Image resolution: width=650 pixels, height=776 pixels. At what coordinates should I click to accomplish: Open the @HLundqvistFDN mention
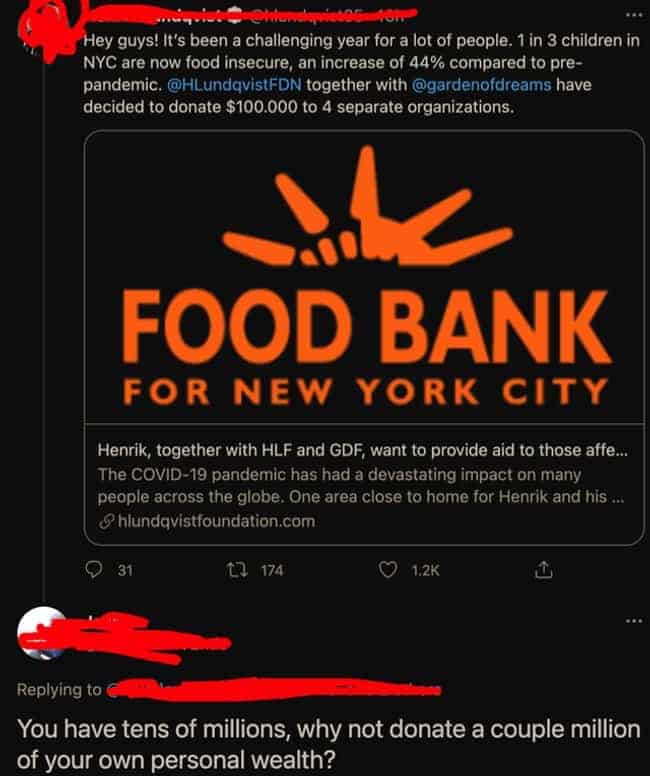pyautogui.click(x=234, y=85)
